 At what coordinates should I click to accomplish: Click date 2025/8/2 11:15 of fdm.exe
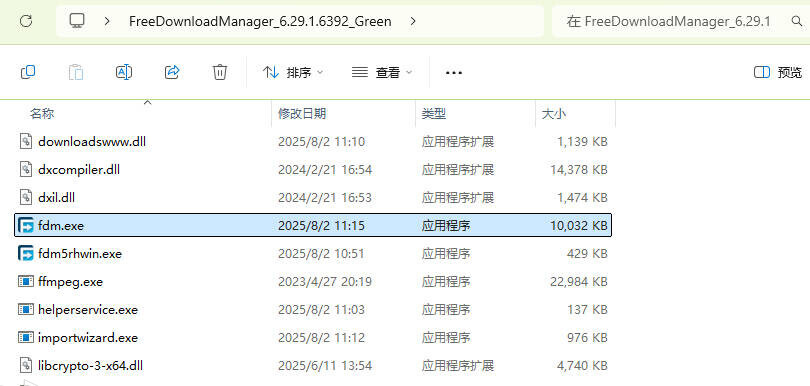pos(321,225)
